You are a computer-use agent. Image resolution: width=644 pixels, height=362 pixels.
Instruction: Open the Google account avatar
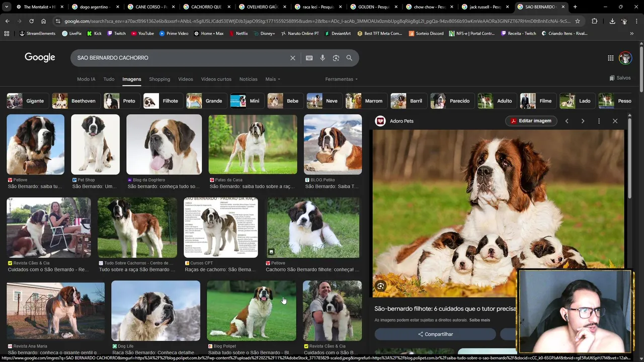[625, 58]
